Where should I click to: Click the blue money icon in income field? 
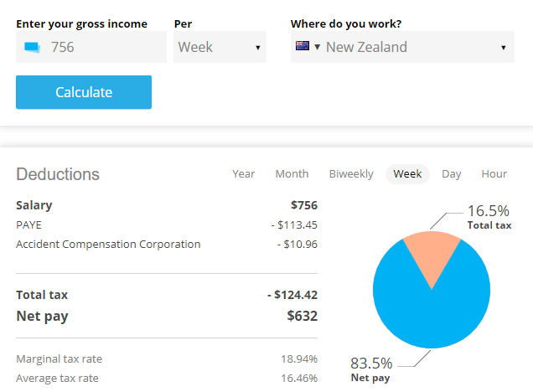pos(33,47)
